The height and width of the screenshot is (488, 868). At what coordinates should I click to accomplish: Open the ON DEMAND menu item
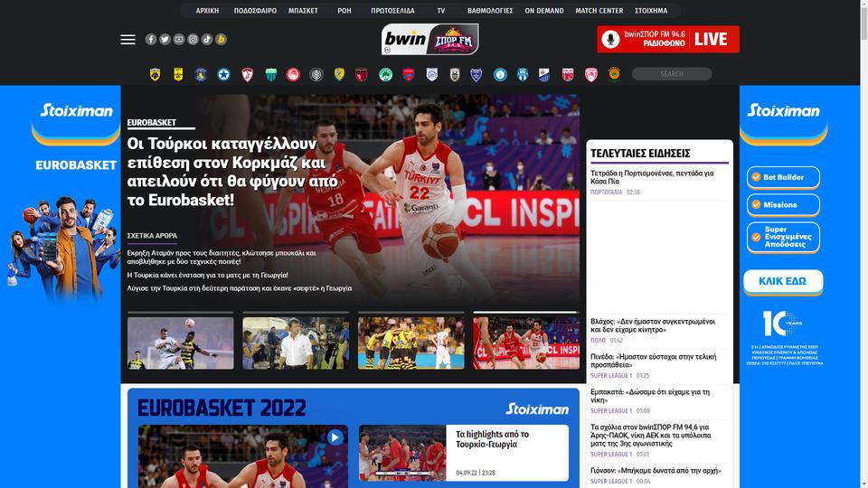pyautogui.click(x=544, y=11)
